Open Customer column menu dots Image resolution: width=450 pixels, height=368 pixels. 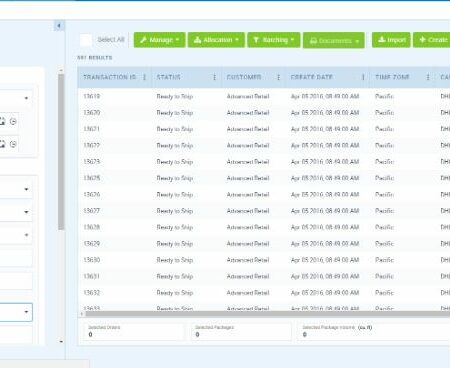coord(278,77)
